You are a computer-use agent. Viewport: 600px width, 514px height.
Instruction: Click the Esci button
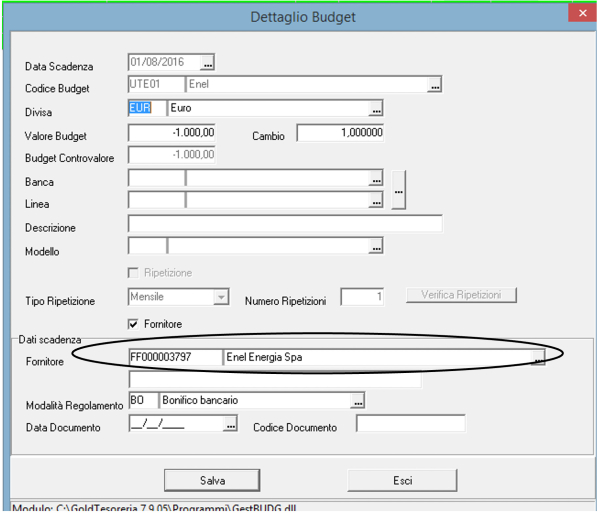point(403,480)
